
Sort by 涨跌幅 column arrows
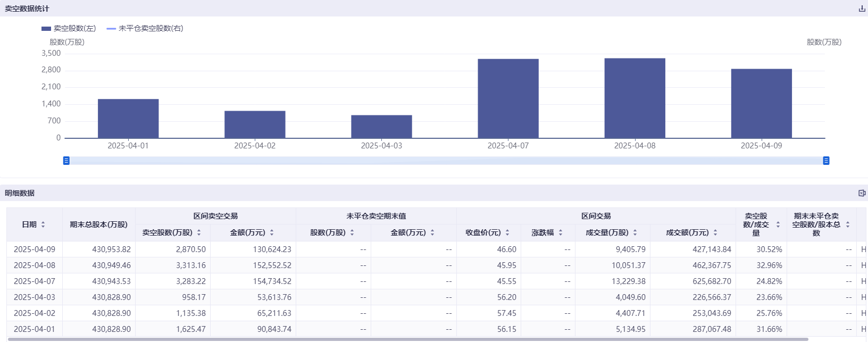pos(561,232)
